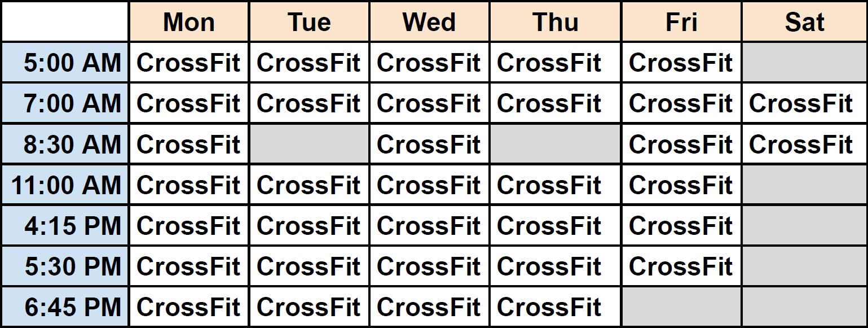Select the Thu column header
This screenshot has width=868, height=328.
[556, 22]
